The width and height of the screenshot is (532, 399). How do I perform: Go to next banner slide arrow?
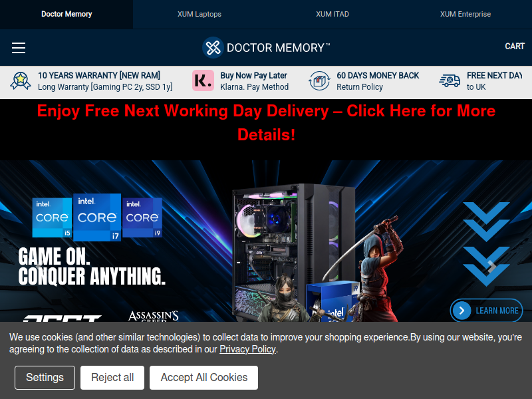[491, 267]
